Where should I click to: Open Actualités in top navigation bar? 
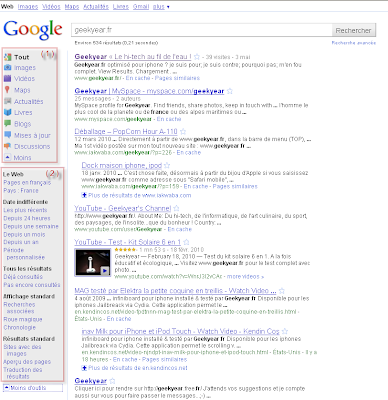[96, 7]
